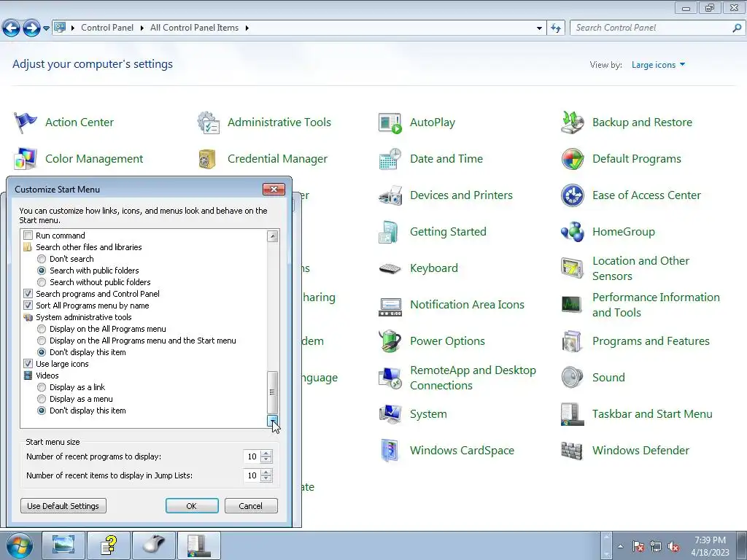Screen dimensions: 747x560
Task: Refresh the Control Panel view
Action: point(555,28)
